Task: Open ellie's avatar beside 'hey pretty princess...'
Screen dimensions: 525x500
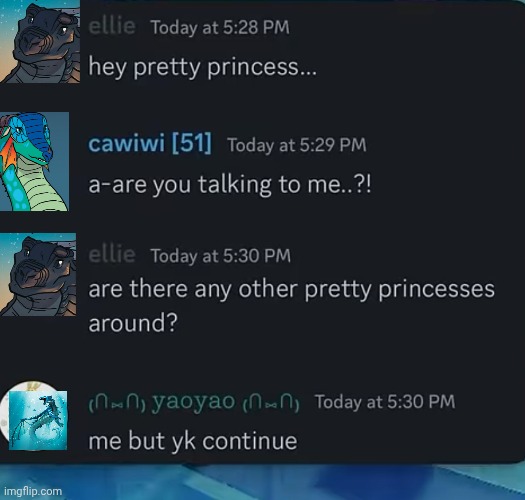Action: pos(40,41)
